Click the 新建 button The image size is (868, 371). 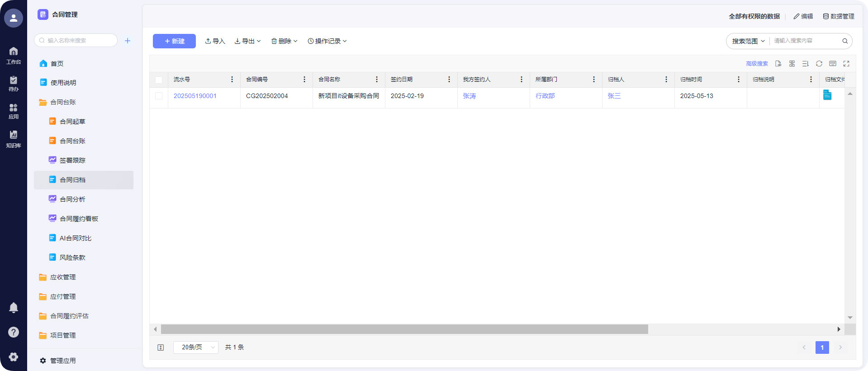tap(174, 41)
